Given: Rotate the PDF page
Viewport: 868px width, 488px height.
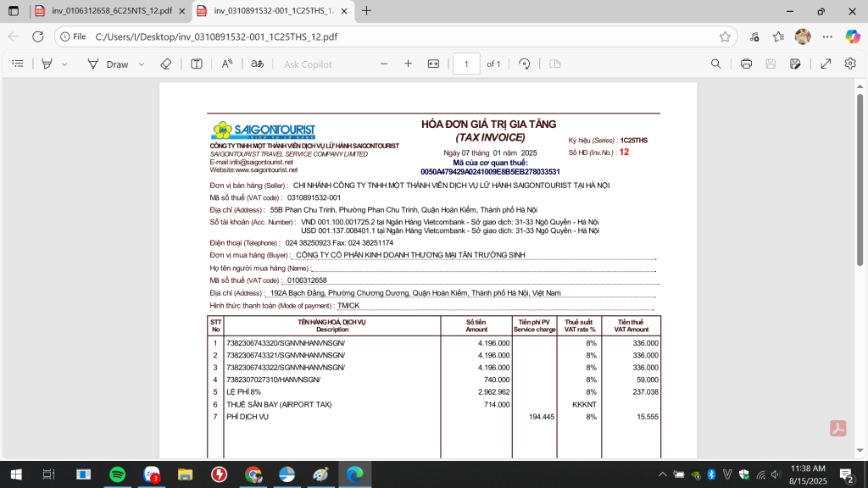Looking at the screenshot, I should [525, 64].
